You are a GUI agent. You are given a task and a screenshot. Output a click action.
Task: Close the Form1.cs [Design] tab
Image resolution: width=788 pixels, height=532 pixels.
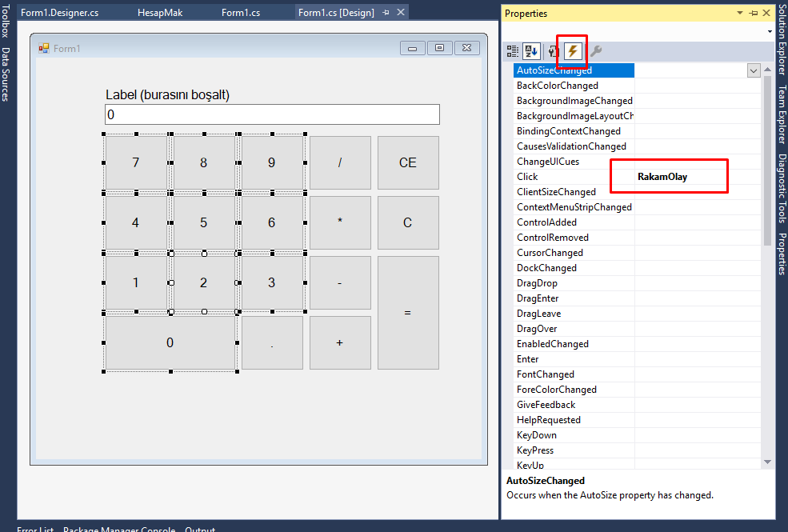coord(400,13)
